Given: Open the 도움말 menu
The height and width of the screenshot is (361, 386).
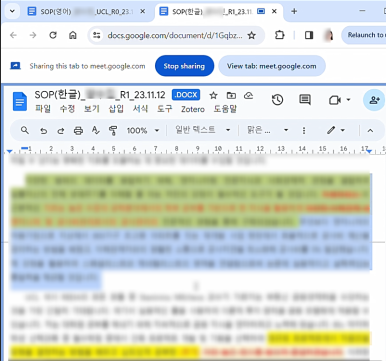Looking at the screenshot, I should 225,109.
